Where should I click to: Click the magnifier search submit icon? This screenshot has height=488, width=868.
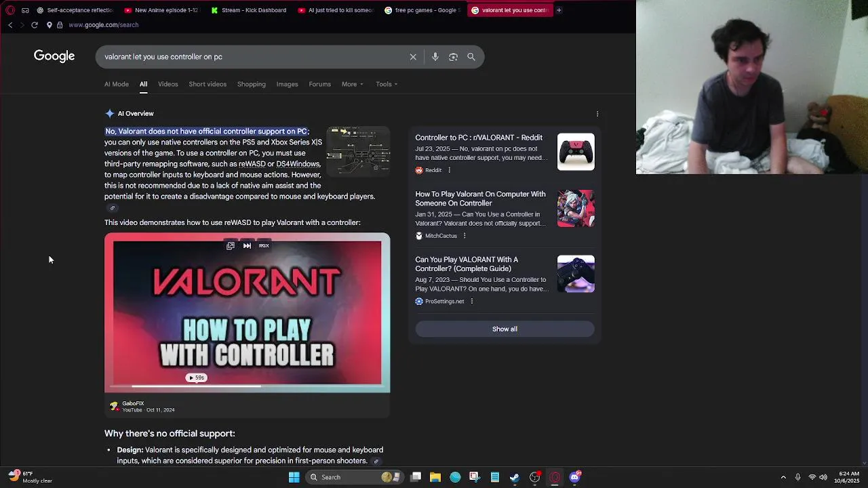[x=471, y=57]
